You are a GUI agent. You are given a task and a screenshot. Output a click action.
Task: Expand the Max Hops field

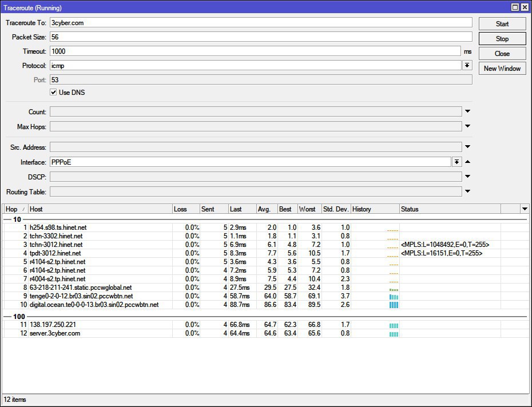(467, 126)
